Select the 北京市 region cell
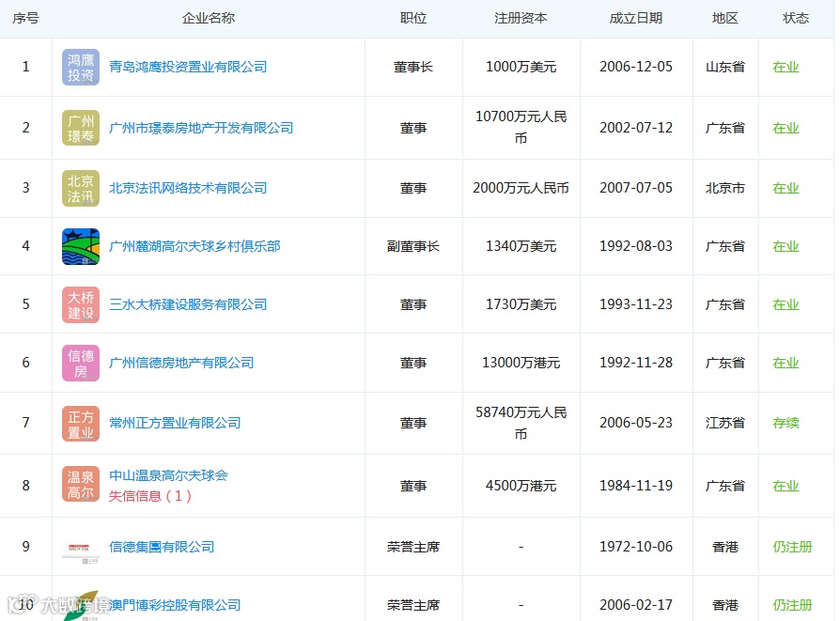Viewport: 840px width, 621px height. 725,188
